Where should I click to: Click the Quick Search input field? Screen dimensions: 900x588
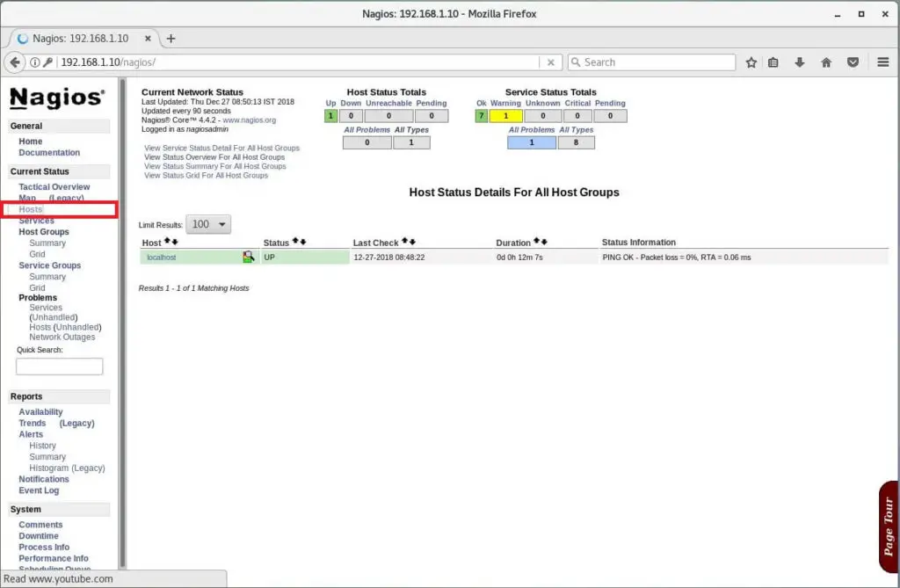(59, 367)
